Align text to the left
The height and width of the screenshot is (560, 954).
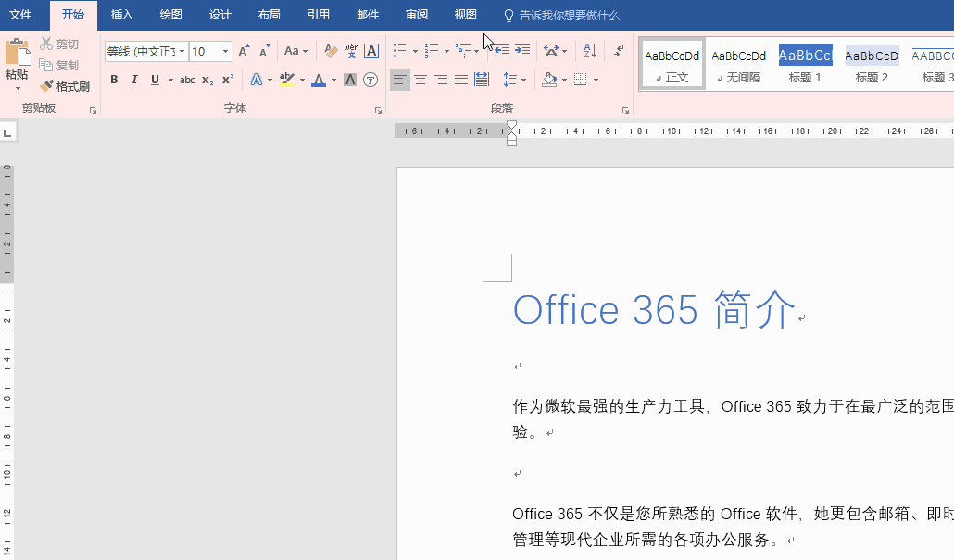point(400,80)
